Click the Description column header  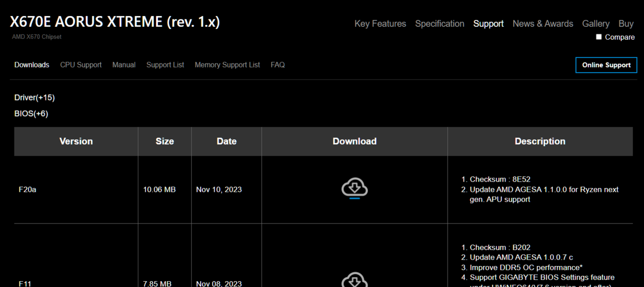click(x=540, y=141)
